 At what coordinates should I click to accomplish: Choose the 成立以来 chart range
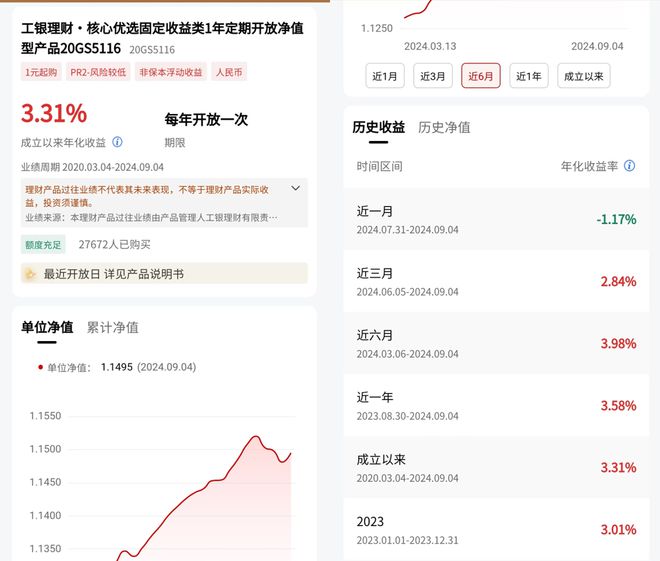click(584, 76)
